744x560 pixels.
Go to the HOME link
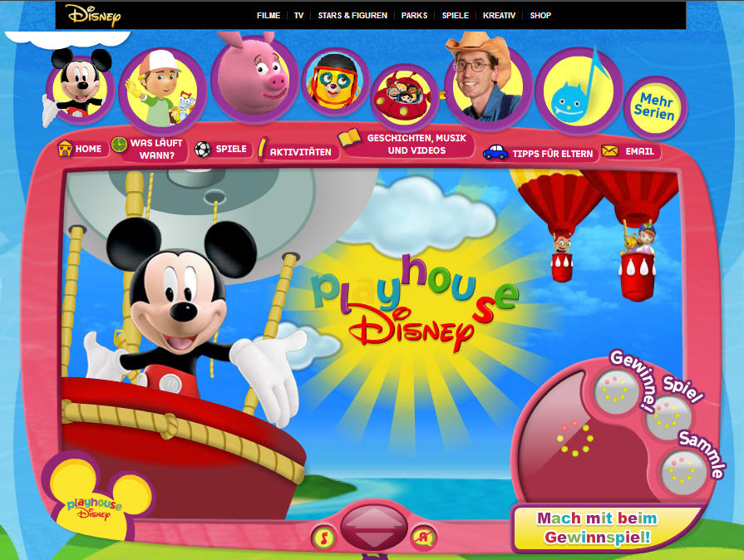[x=88, y=149]
